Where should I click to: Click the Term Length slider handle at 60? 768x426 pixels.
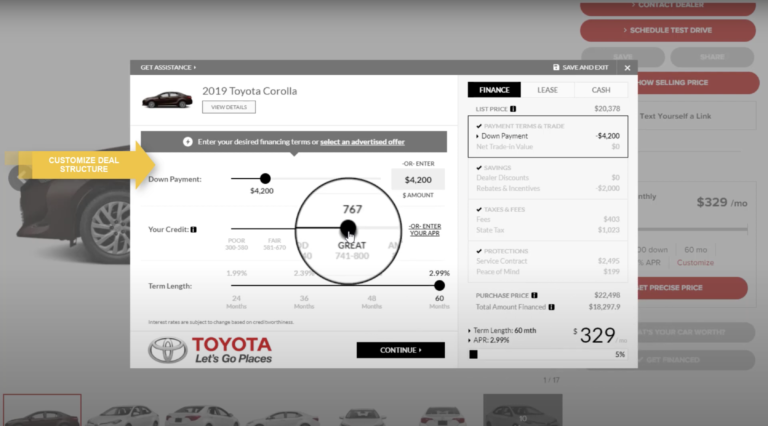click(439, 285)
